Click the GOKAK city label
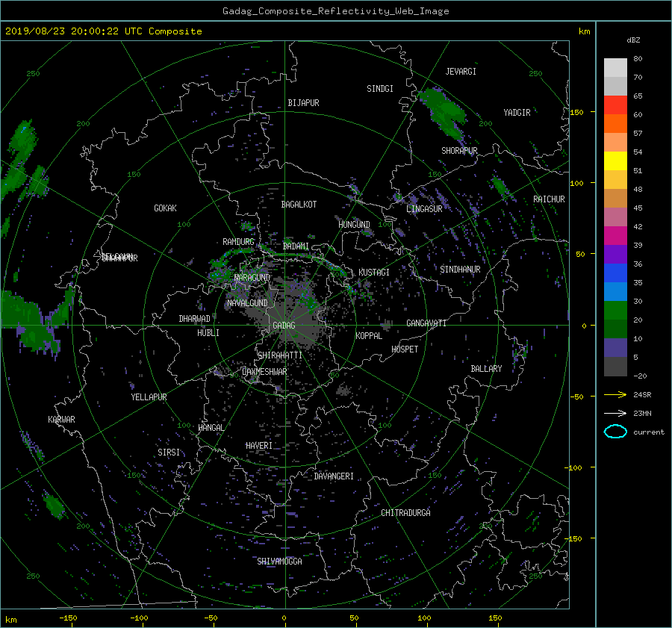672x628 pixels. click(x=166, y=208)
